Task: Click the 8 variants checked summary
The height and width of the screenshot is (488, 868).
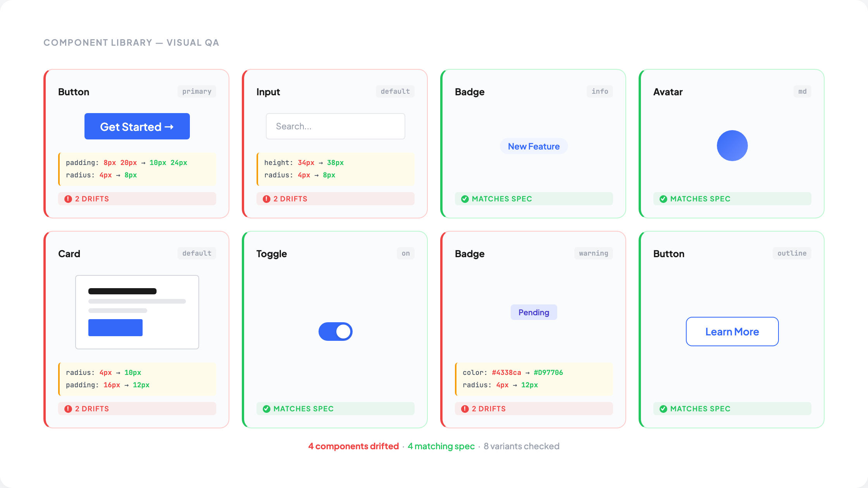Action: 522,446
